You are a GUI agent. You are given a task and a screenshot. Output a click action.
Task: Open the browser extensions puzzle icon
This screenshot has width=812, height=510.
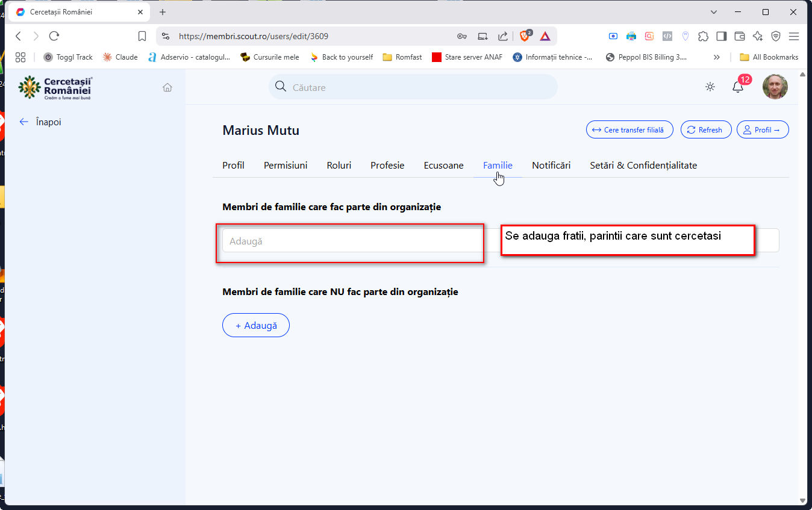pos(703,36)
